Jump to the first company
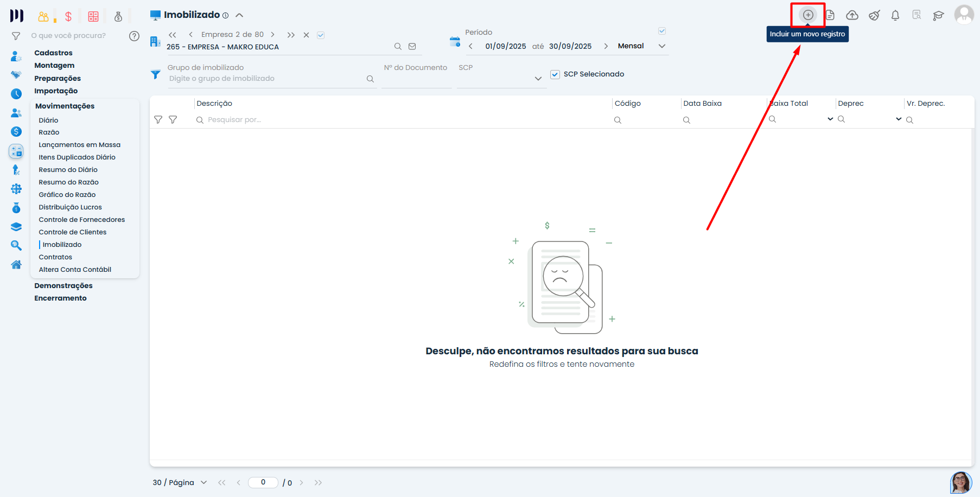 click(x=173, y=35)
